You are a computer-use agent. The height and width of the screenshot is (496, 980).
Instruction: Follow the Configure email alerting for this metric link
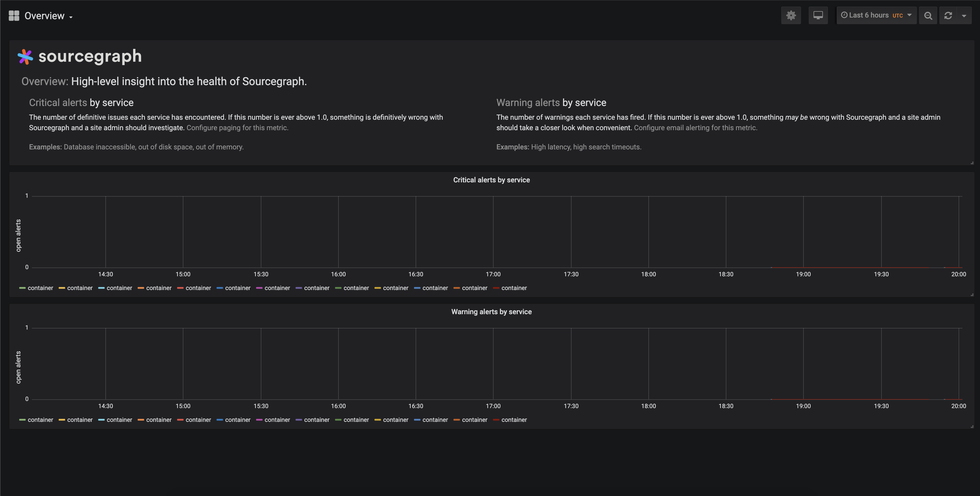point(695,127)
